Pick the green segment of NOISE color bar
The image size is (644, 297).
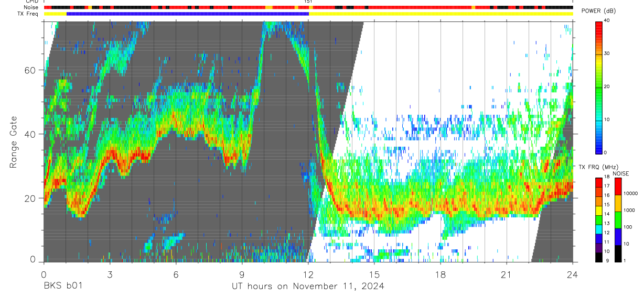tap(618, 220)
